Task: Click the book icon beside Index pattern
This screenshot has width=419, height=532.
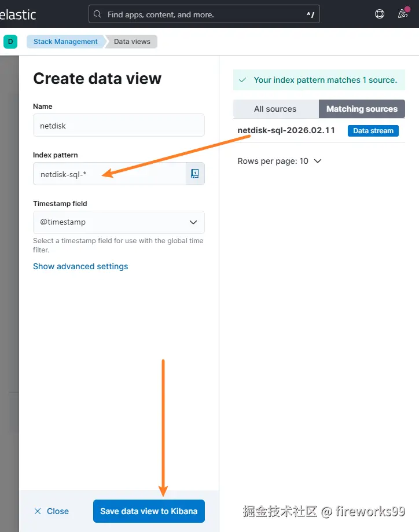Action: click(x=195, y=174)
